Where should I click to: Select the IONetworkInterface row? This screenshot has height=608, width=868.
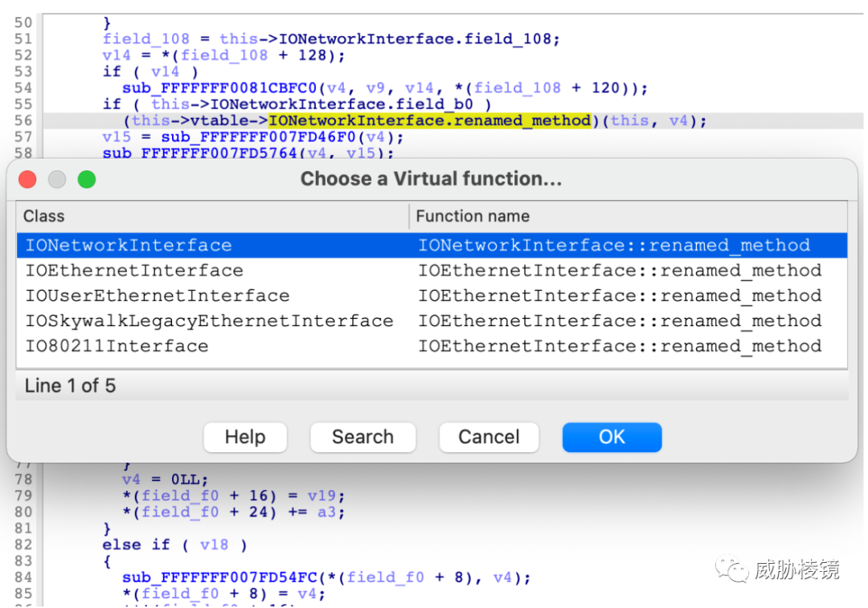click(432, 245)
